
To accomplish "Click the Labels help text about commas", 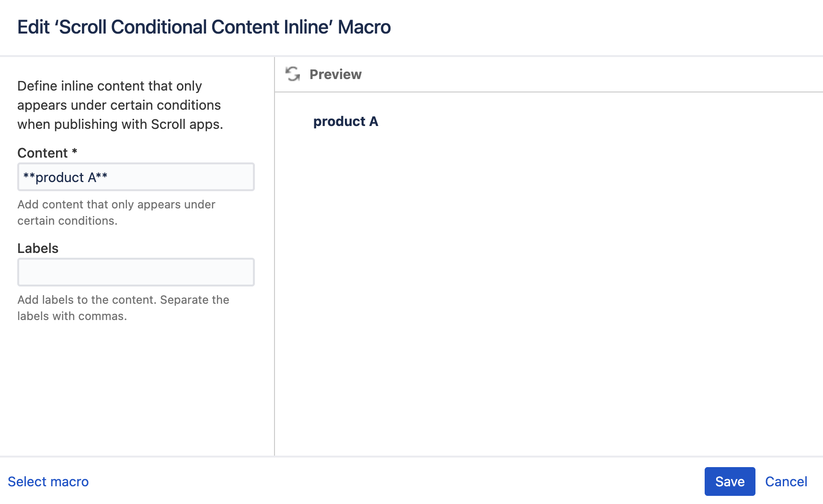I will (123, 308).
